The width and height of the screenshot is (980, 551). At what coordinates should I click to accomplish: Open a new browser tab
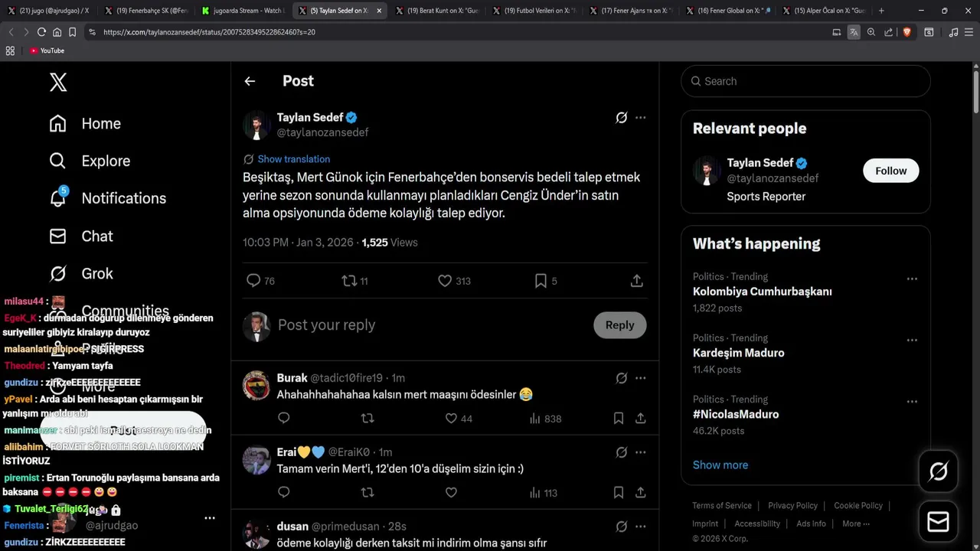[x=881, y=11]
